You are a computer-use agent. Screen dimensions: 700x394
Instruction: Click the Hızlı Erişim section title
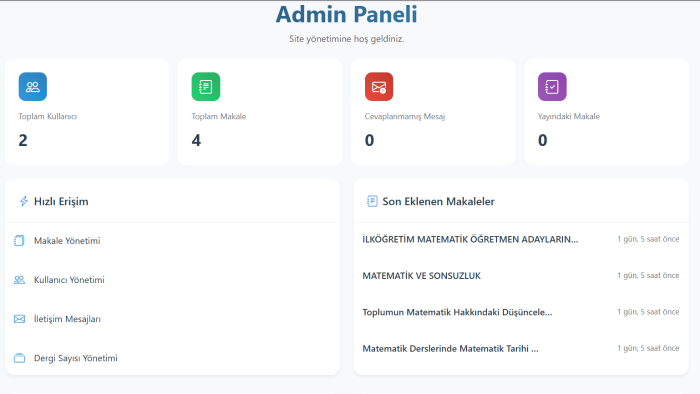[x=61, y=201]
